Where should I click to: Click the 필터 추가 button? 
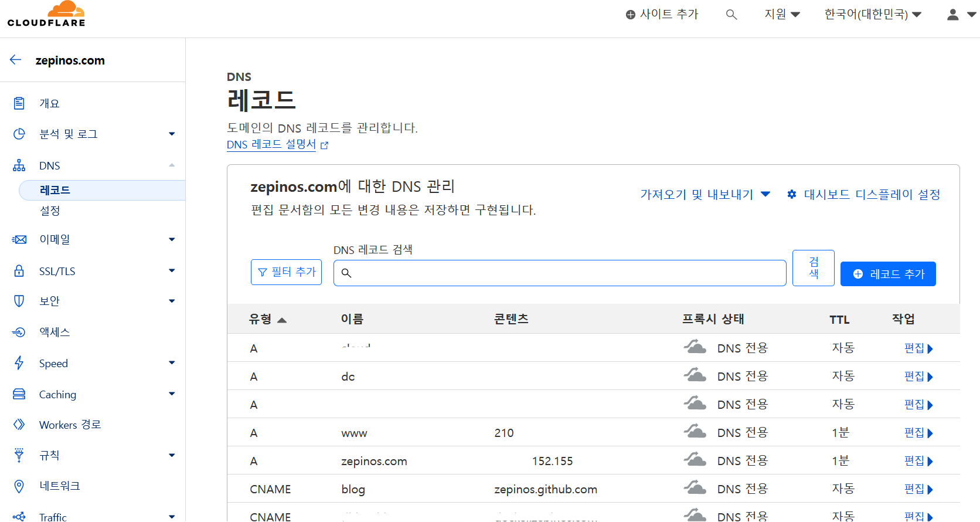pyautogui.click(x=286, y=272)
